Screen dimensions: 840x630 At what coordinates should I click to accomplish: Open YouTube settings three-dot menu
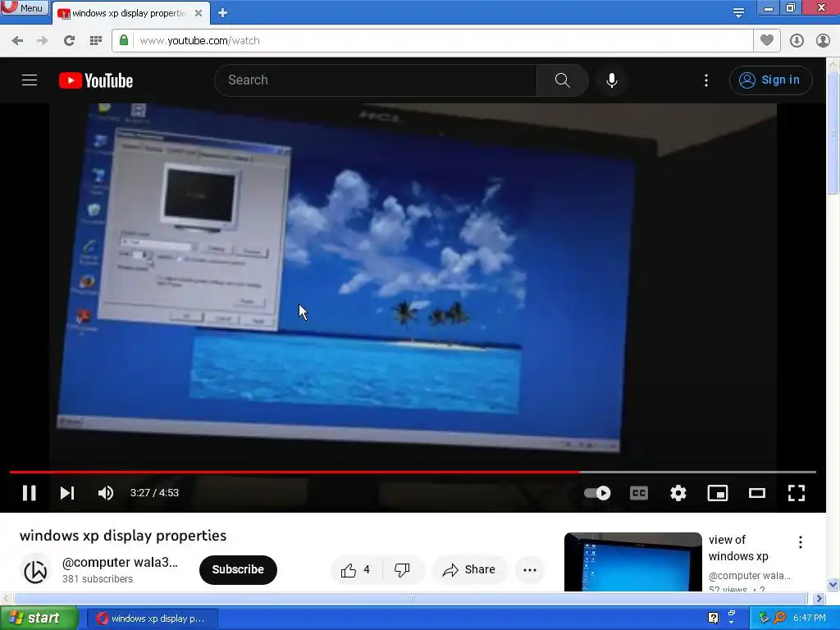pyautogui.click(x=706, y=80)
